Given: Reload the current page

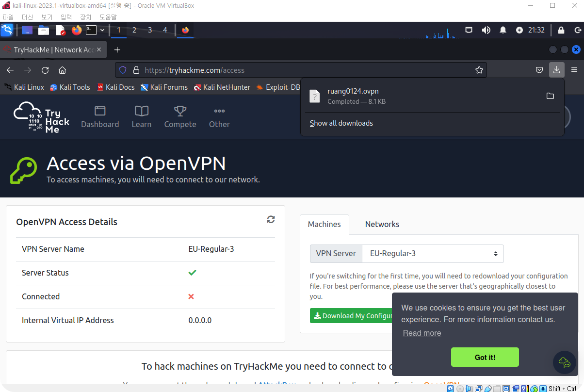Looking at the screenshot, I should (x=45, y=70).
